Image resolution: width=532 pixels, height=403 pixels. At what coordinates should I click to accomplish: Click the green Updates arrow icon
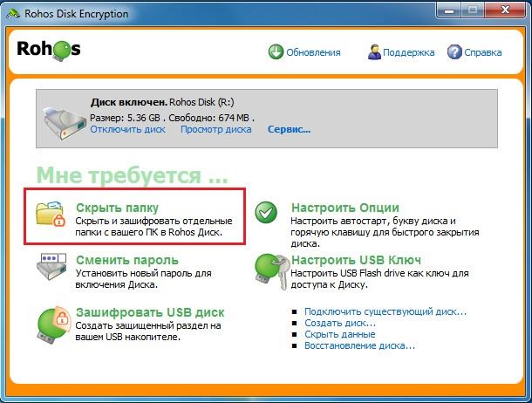[276, 52]
